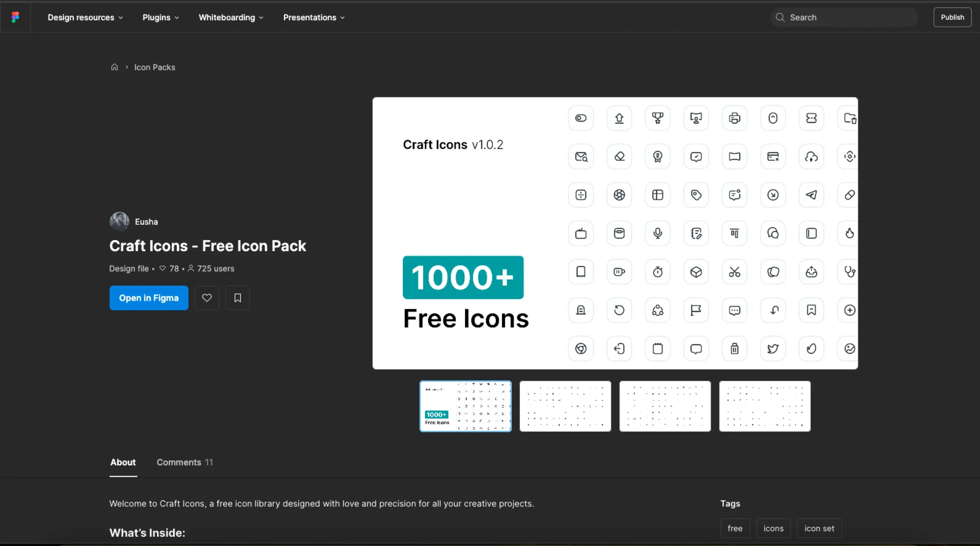Select the fourth preview thumbnail

(764, 406)
